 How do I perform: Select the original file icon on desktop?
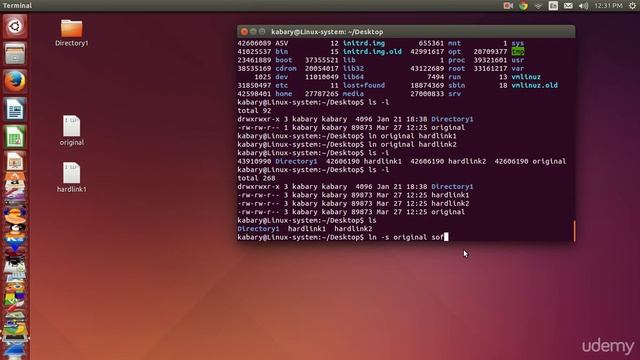(x=72, y=130)
